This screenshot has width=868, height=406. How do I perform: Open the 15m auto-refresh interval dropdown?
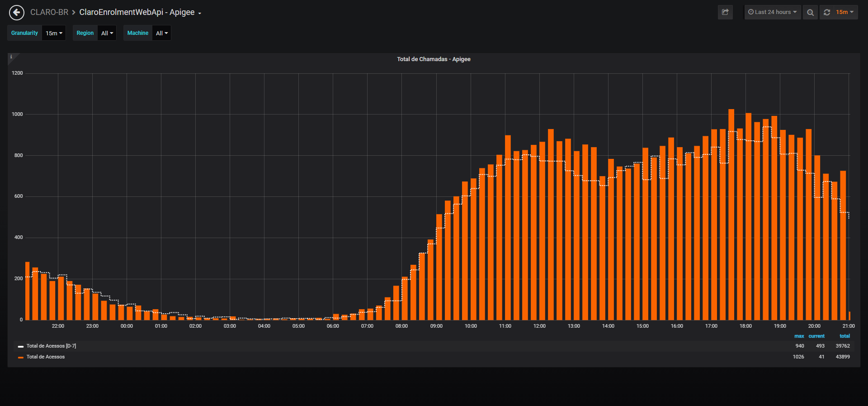pos(845,12)
